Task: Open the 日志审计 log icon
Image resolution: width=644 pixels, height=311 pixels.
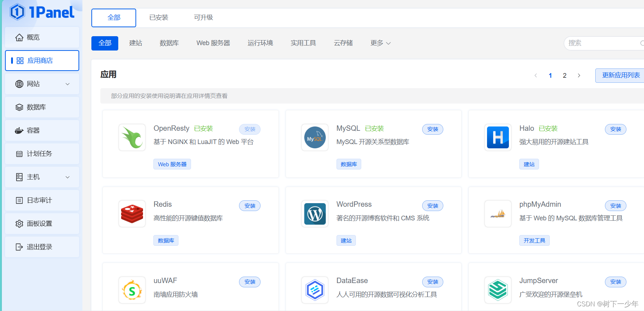Action: 19,200
